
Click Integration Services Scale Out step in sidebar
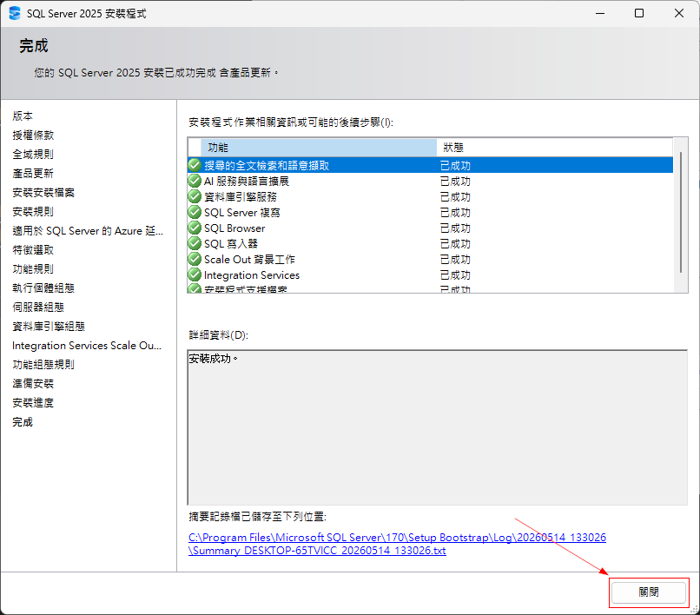pyautogui.click(x=87, y=346)
